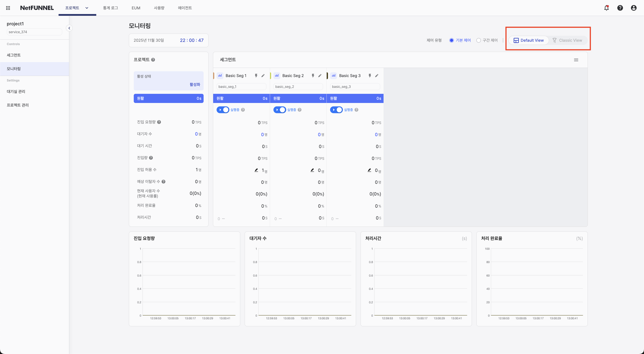Click the notification bell icon

click(x=607, y=8)
